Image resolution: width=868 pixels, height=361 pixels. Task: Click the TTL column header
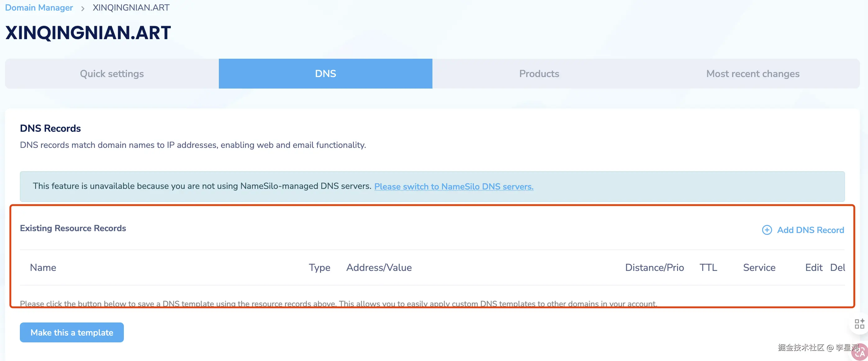coord(708,267)
